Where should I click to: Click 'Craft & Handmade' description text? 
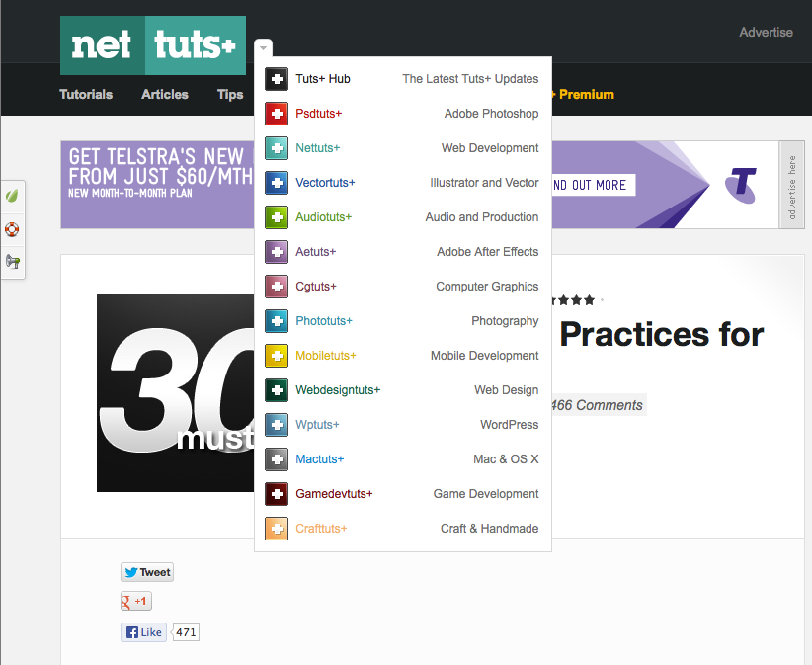pyautogui.click(x=489, y=529)
